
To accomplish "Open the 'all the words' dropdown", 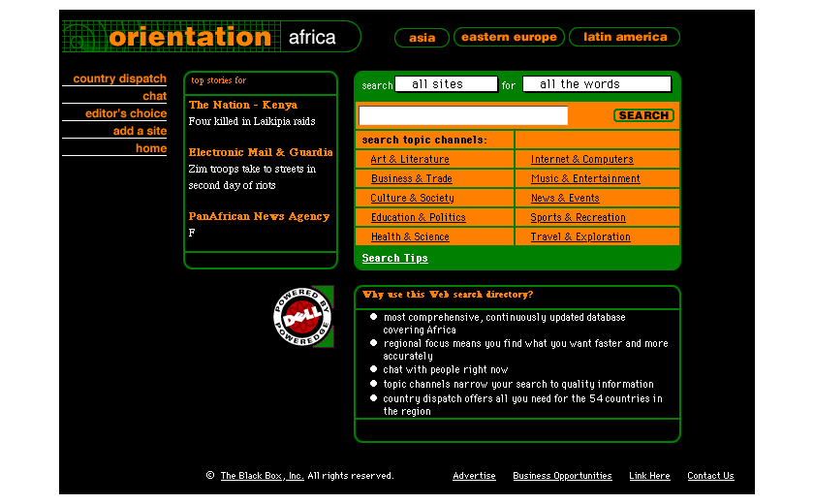I will (x=596, y=84).
